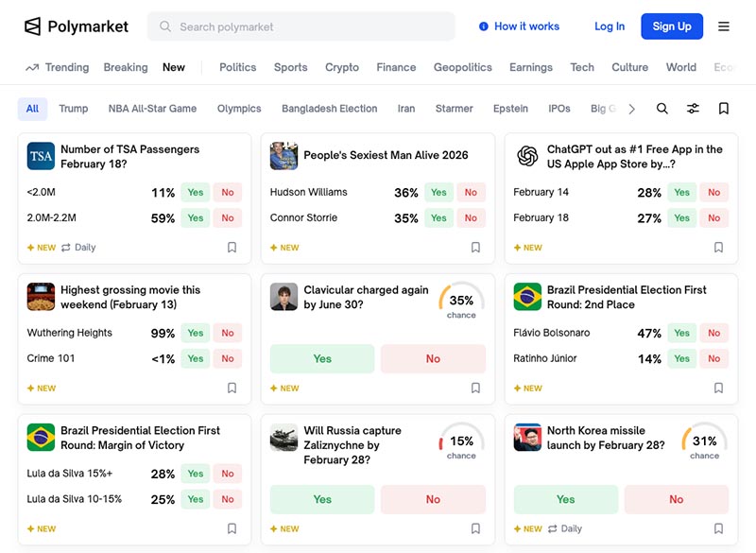Viewport: 756px width, 553px height.
Task: Click the Polymarket logo
Action: [77, 26]
